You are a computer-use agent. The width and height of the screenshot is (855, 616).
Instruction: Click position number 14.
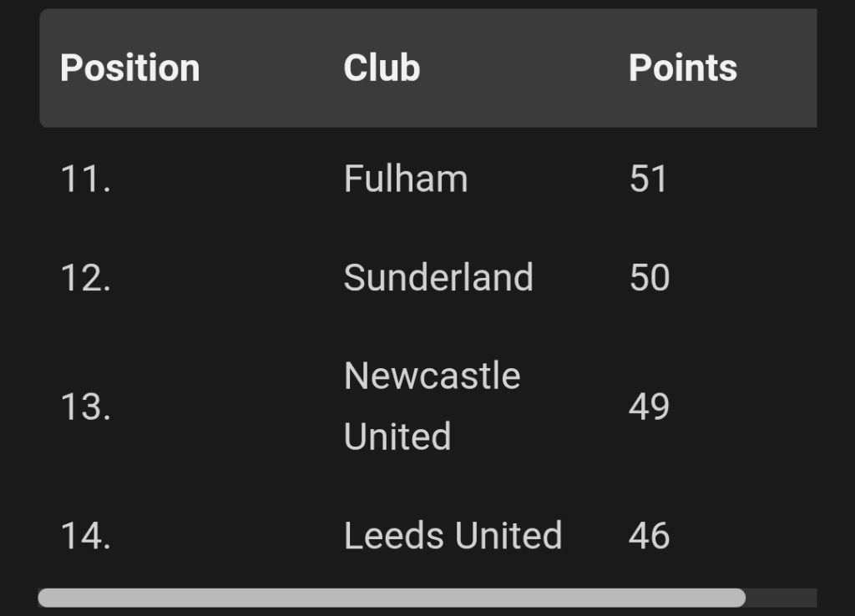click(x=86, y=535)
